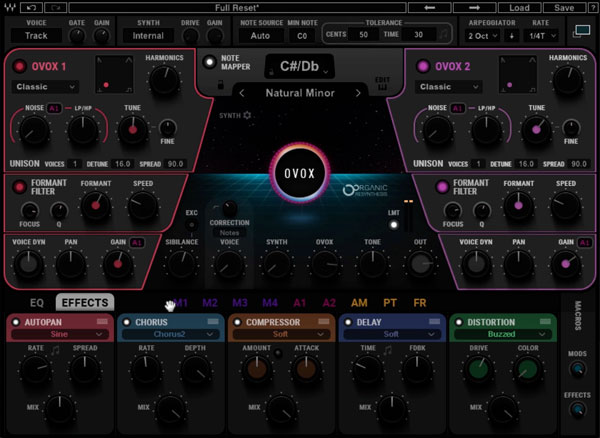Select the EFFECTS tab

(x=85, y=303)
